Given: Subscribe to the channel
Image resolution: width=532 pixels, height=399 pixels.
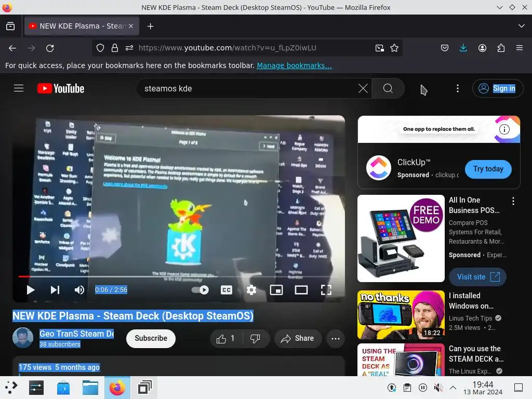Looking at the screenshot, I should point(151,338).
